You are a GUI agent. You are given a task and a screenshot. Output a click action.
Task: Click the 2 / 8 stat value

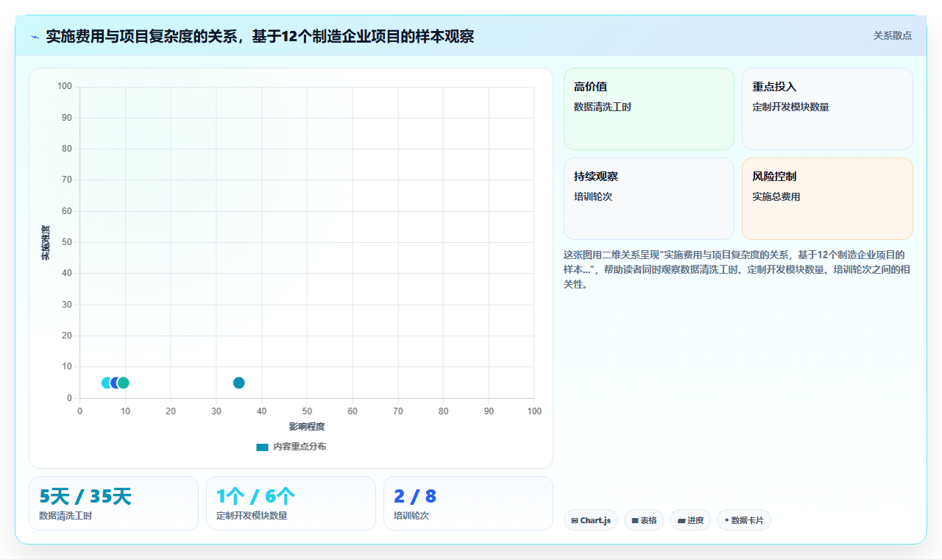[x=415, y=497]
